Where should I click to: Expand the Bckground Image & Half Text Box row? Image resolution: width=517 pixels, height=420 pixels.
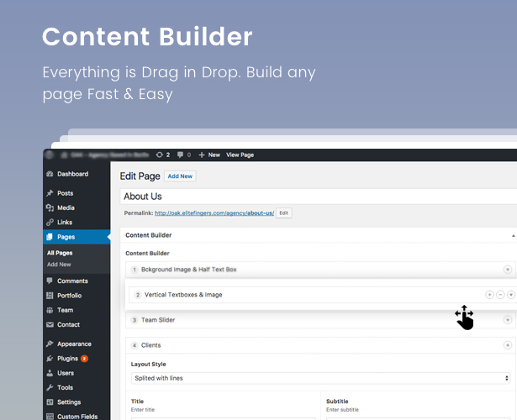coord(508,270)
